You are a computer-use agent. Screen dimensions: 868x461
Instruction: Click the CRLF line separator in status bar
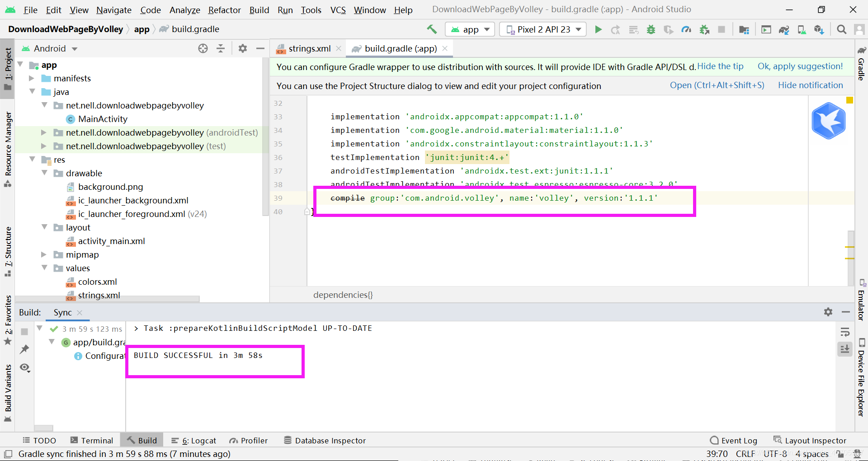pyautogui.click(x=745, y=454)
